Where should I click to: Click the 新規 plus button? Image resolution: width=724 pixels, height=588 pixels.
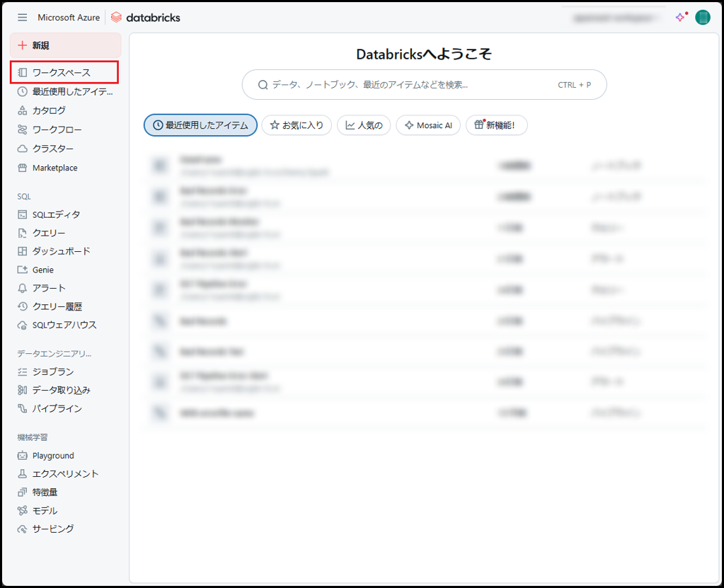pyautogui.click(x=66, y=45)
